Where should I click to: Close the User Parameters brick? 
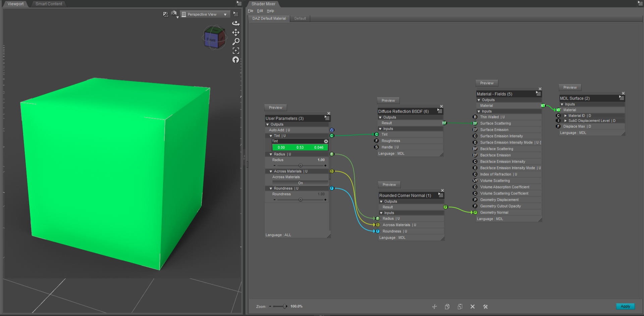(x=329, y=113)
